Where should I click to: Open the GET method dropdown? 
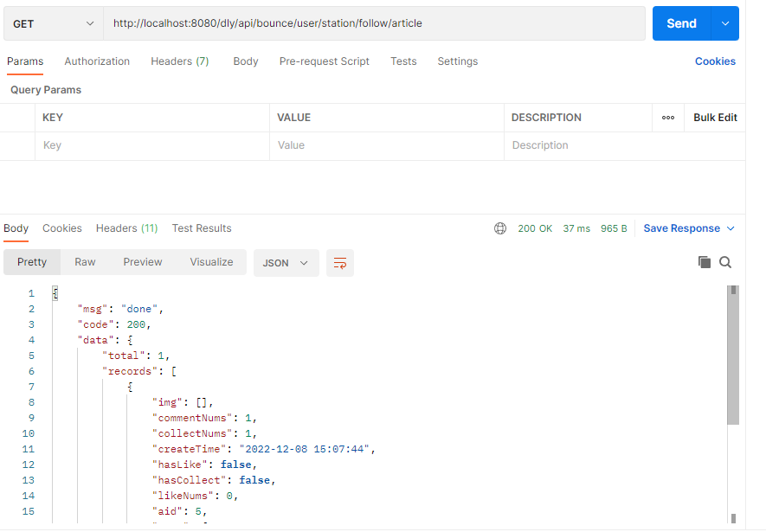point(53,23)
